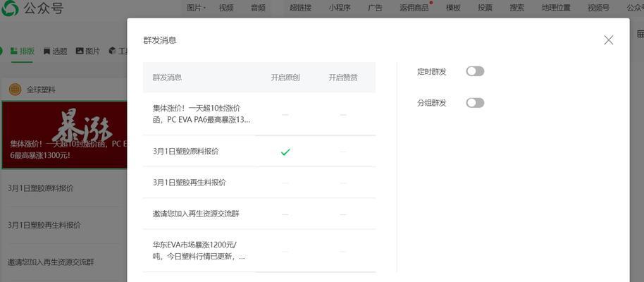Click the 开启赞赏 cell for 3月1日塑胶原料报价
The width and height of the screenshot is (644, 282).
click(343, 152)
